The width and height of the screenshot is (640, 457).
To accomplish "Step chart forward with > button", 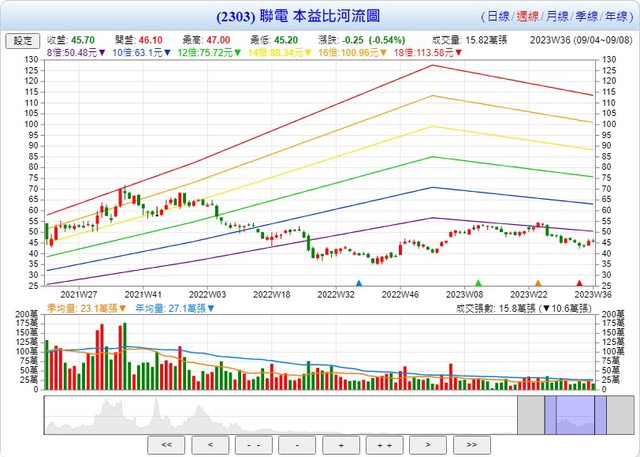I will tap(427, 442).
